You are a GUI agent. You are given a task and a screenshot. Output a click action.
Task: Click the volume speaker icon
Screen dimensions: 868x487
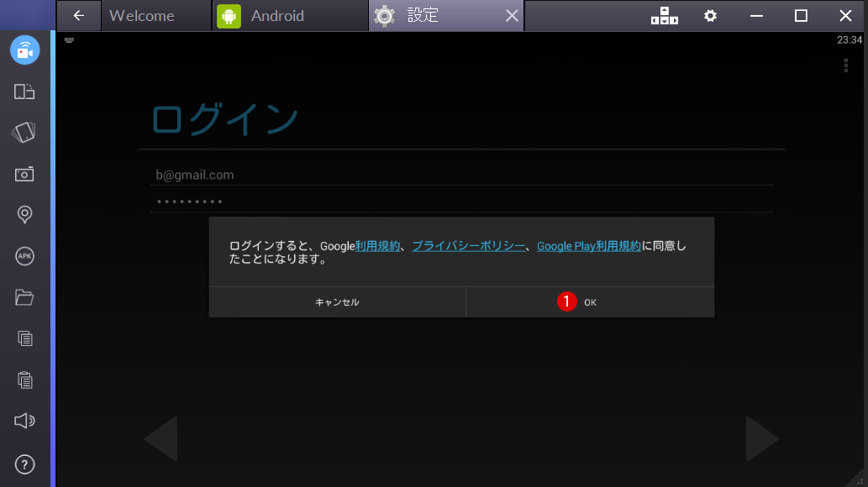coord(24,421)
